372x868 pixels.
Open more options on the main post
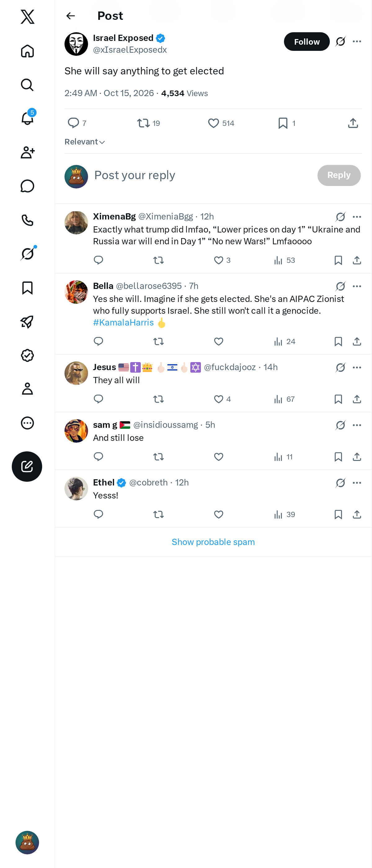tap(357, 42)
